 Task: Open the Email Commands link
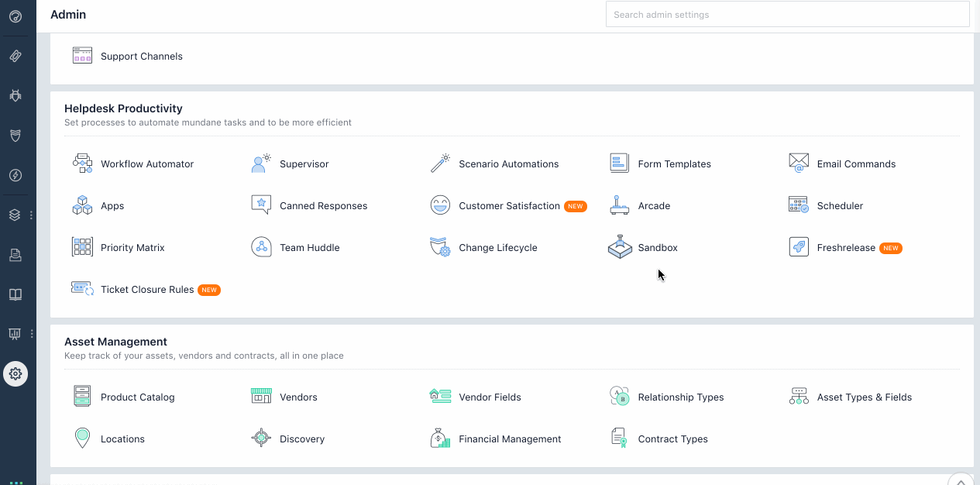(x=856, y=163)
